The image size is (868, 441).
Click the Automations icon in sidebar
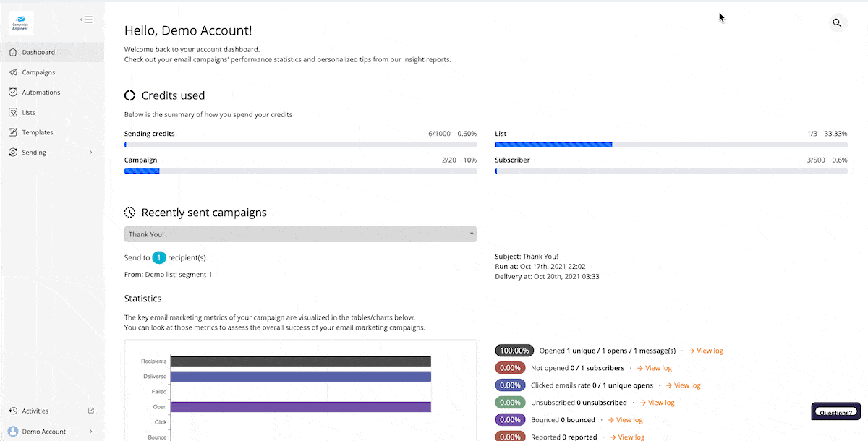point(13,93)
